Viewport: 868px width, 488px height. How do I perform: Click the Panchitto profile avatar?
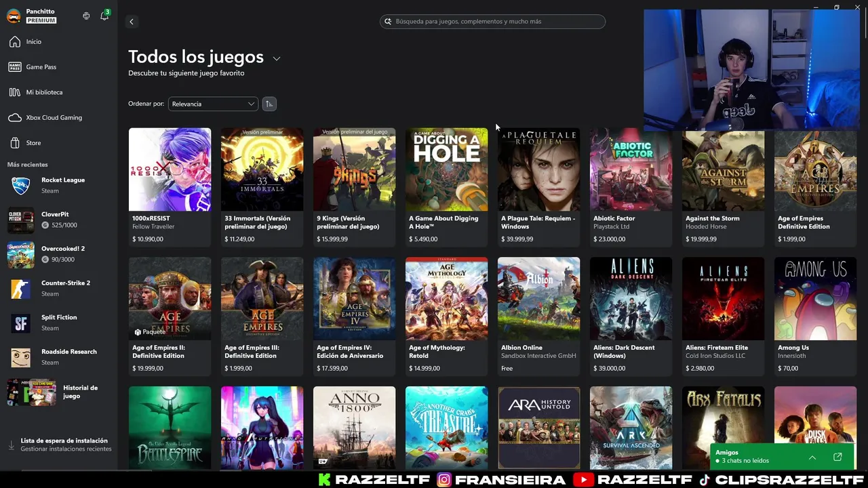[x=14, y=16]
